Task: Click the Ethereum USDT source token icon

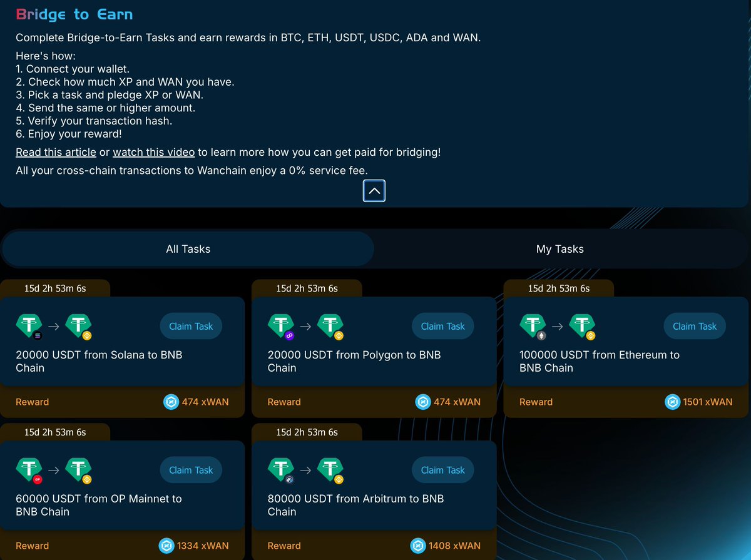Action: (533, 326)
